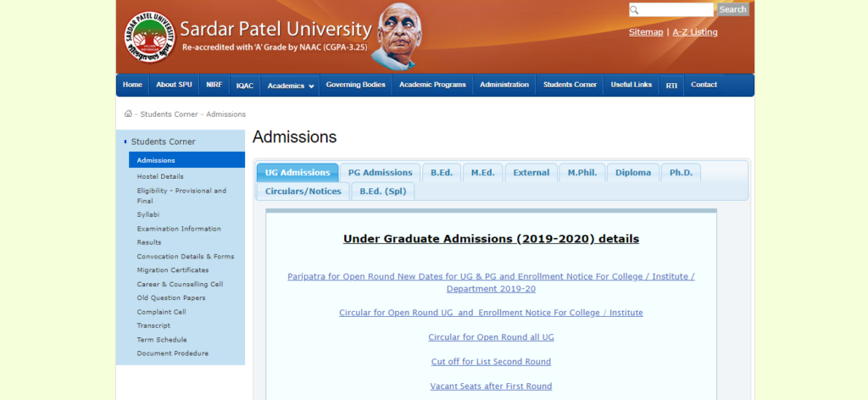Open Circular for Open Round UG and Enrollment Notice
This screenshot has height=400, width=868.
click(x=491, y=313)
